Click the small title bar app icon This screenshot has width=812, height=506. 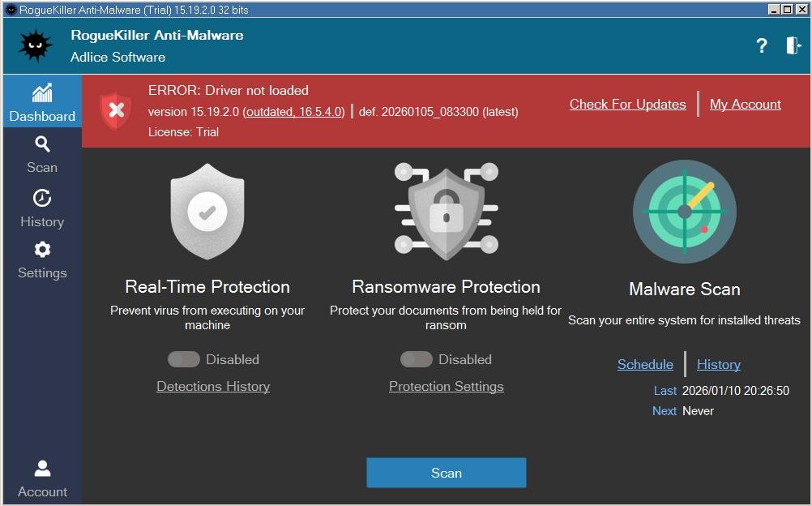11,10
